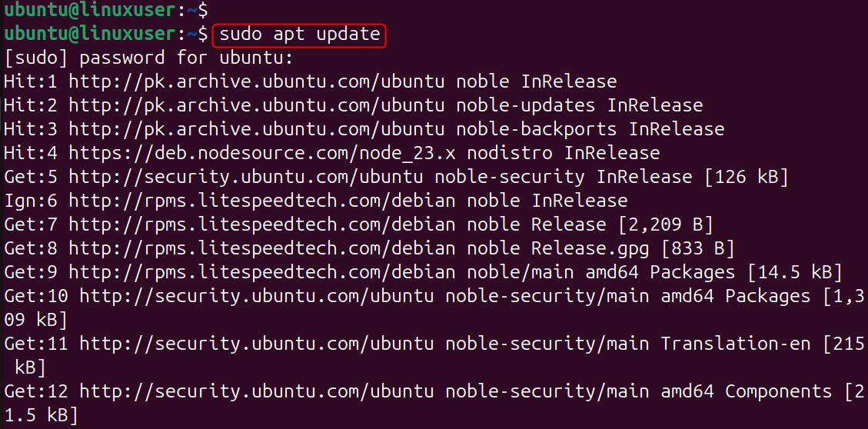The height and width of the screenshot is (429, 868).
Task: Click the highlighted sudo apt update command
Action: coord(299,35)
